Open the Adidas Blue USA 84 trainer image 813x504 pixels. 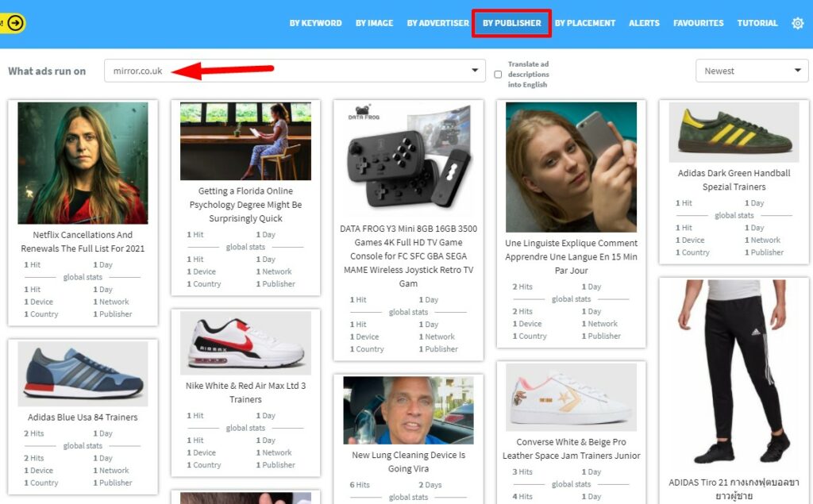pos(83,374)
